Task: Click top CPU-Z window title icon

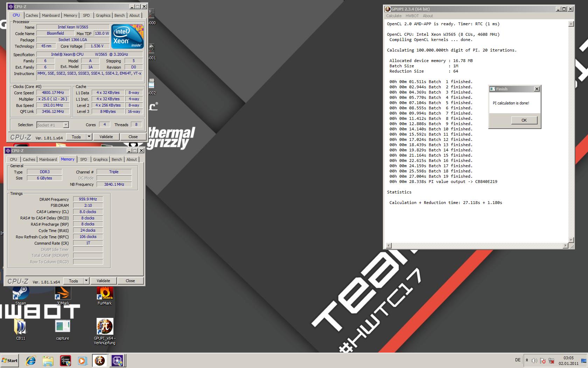Action: tap(11, 6)
